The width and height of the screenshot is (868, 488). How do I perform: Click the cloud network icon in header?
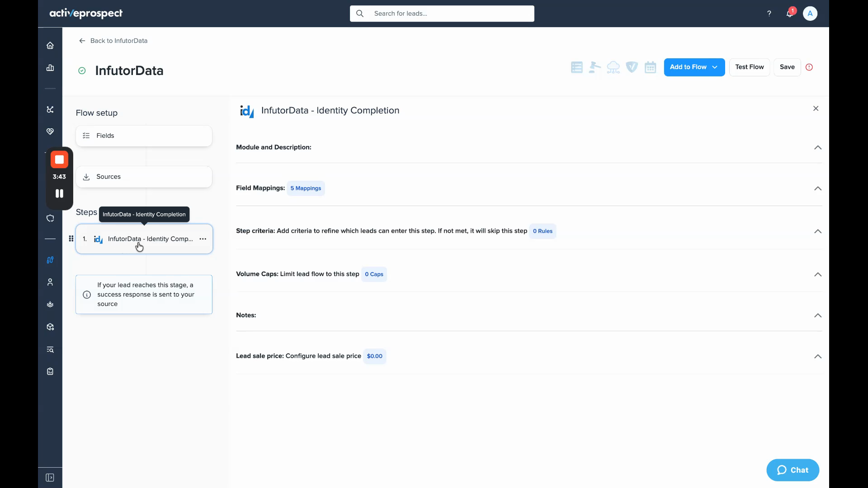[613, 67]
